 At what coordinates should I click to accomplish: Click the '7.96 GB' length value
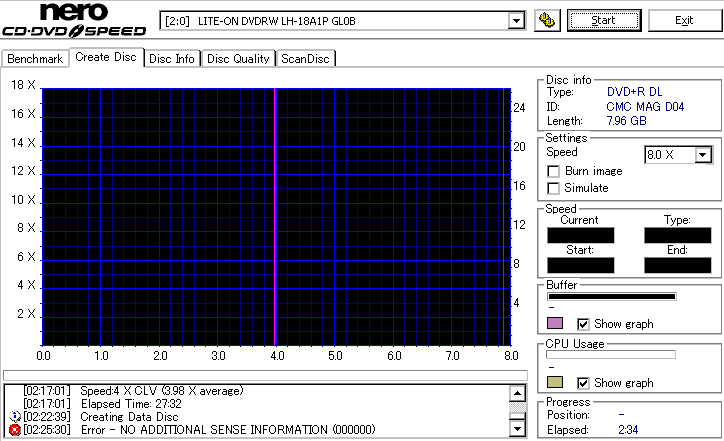[x=626, y=121]
